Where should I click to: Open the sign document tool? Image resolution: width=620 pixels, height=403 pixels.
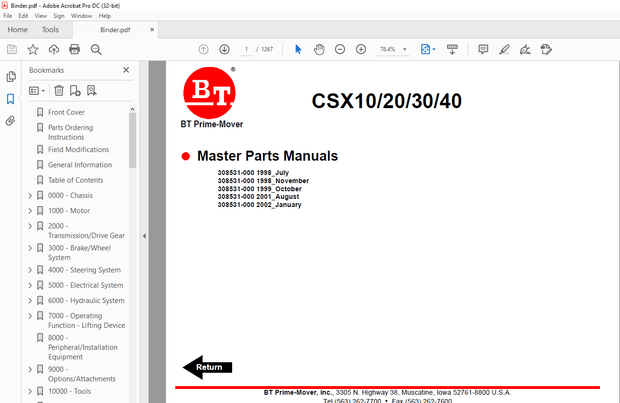(525, 49)
